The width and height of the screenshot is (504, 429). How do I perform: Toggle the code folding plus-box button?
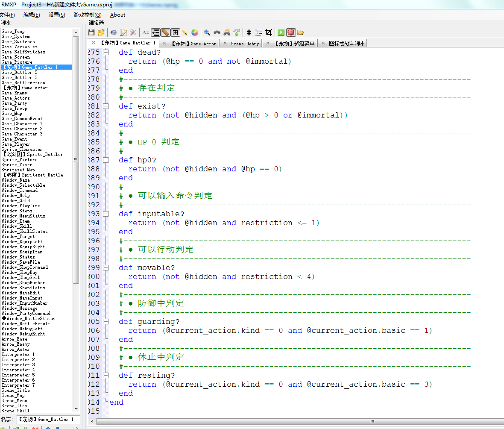[175, 32]
